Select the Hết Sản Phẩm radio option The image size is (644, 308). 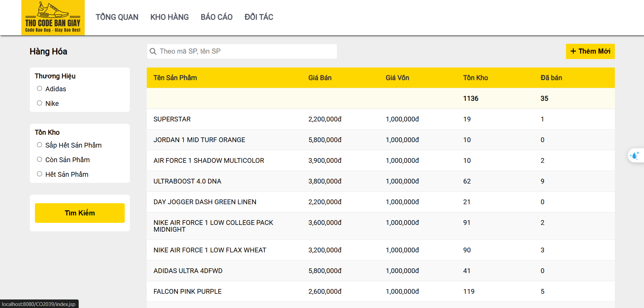40,174
